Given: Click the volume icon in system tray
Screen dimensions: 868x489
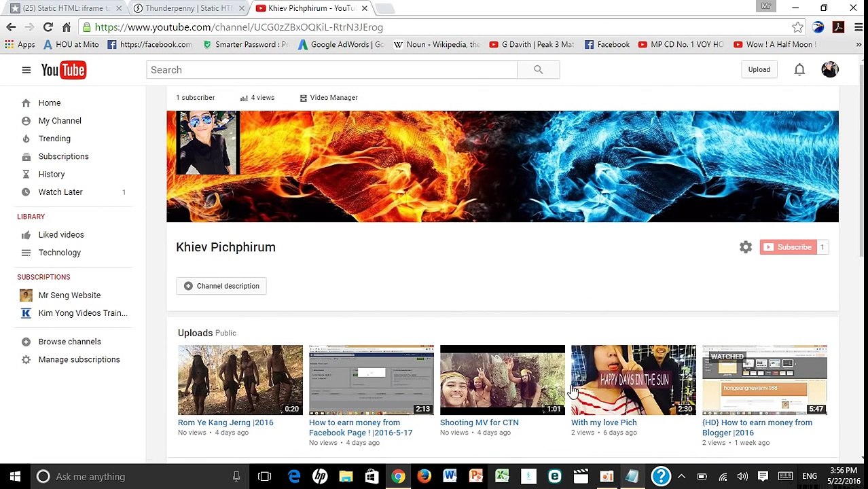Looking at the screenshot, I should pos(742,477).
